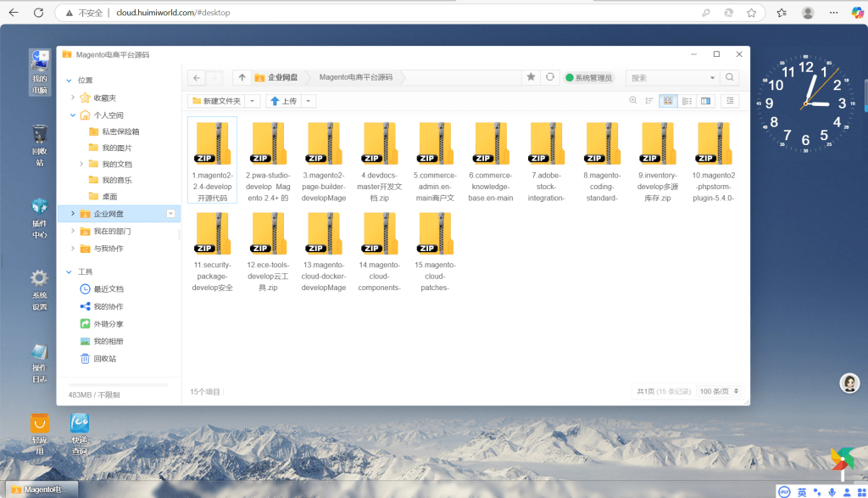Click the analog clock widget on desktop
Viewport: 868px width, 498px height.
pyautogui.click(x=806, y=104)
